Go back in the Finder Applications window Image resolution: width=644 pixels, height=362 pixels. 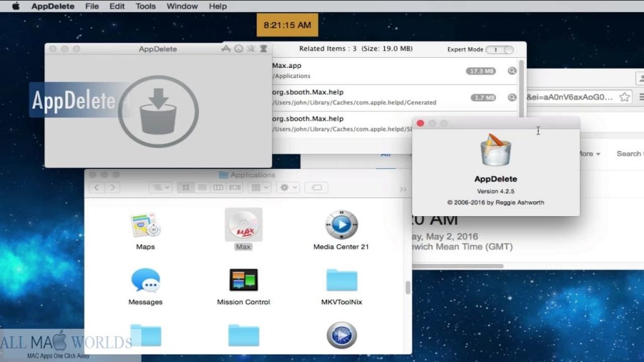tap(96, 187)
